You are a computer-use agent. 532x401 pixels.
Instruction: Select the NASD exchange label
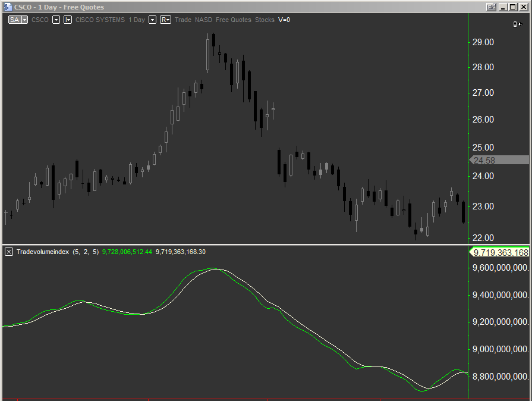coord(203,20)
